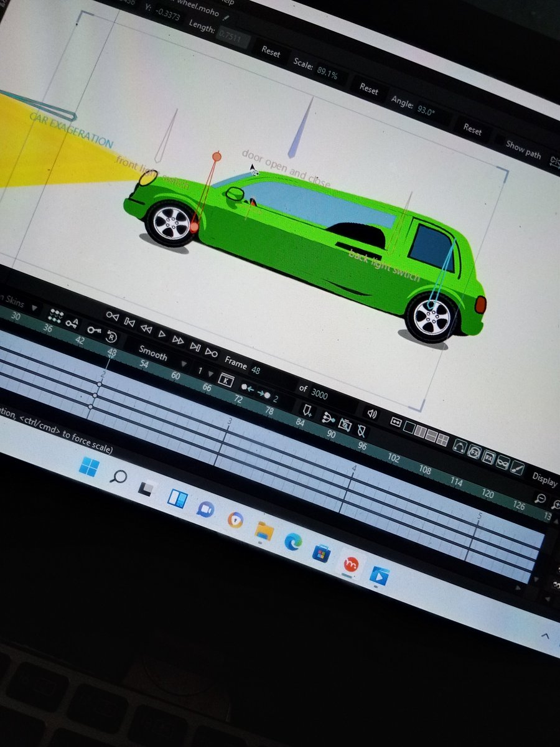560x747 pixels.
Task: Play the animation
Action: coord(162,334)
